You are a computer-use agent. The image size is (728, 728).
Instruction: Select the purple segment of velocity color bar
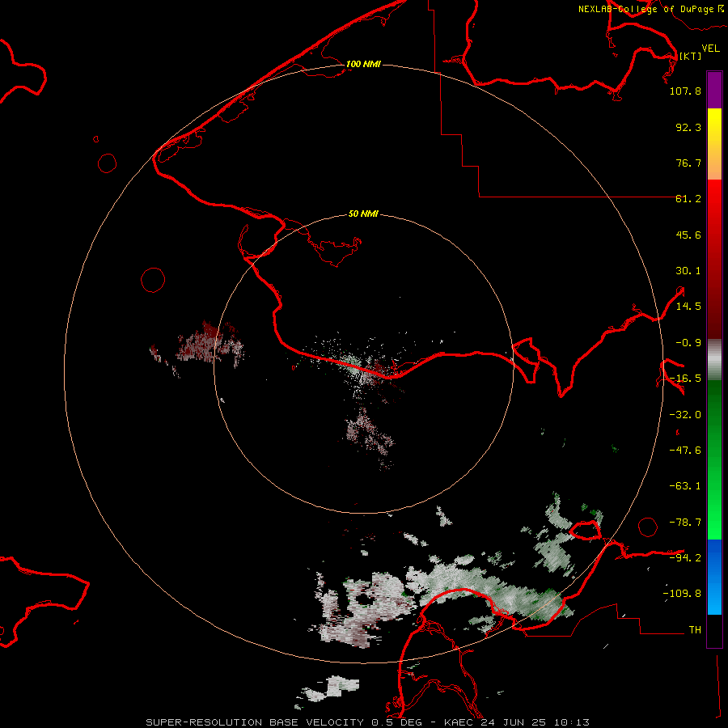714,90
